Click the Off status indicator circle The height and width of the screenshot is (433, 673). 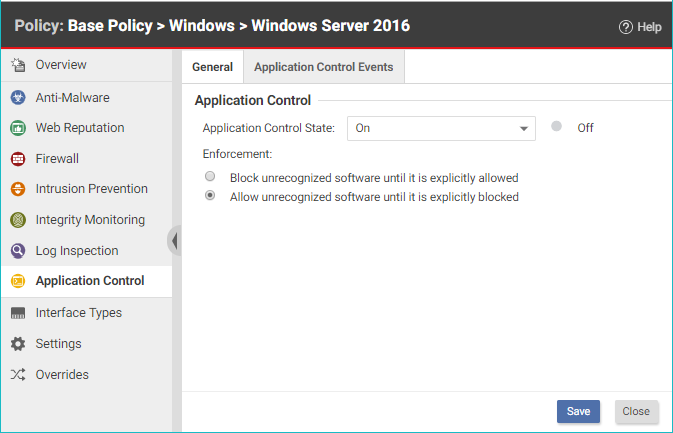557,127
